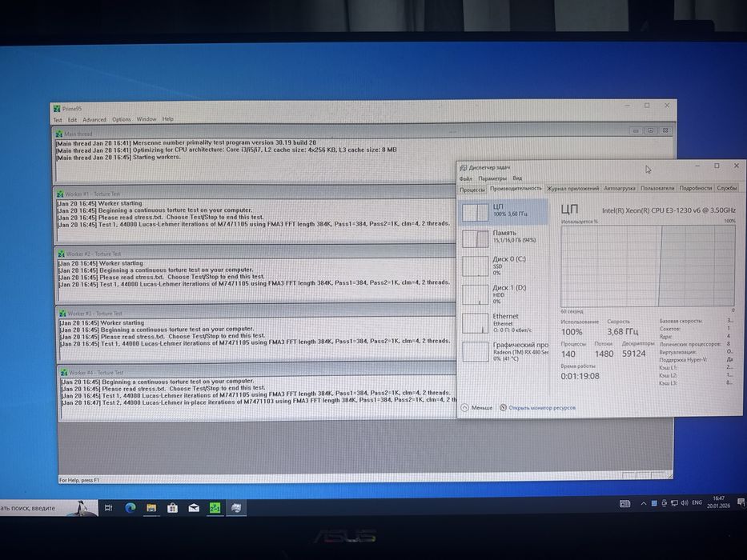The image size is (747, 560).
Task: Click the Task Manager title bar icon
Action: 463,168
